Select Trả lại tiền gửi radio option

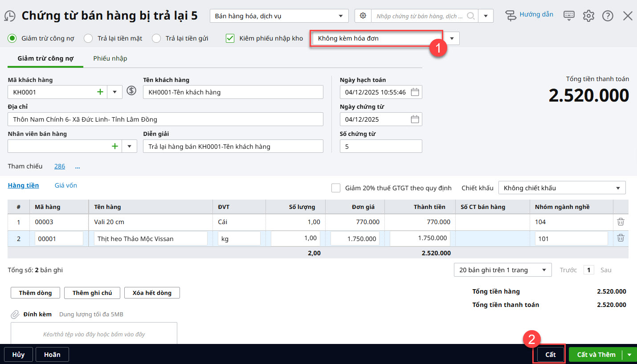156,38
